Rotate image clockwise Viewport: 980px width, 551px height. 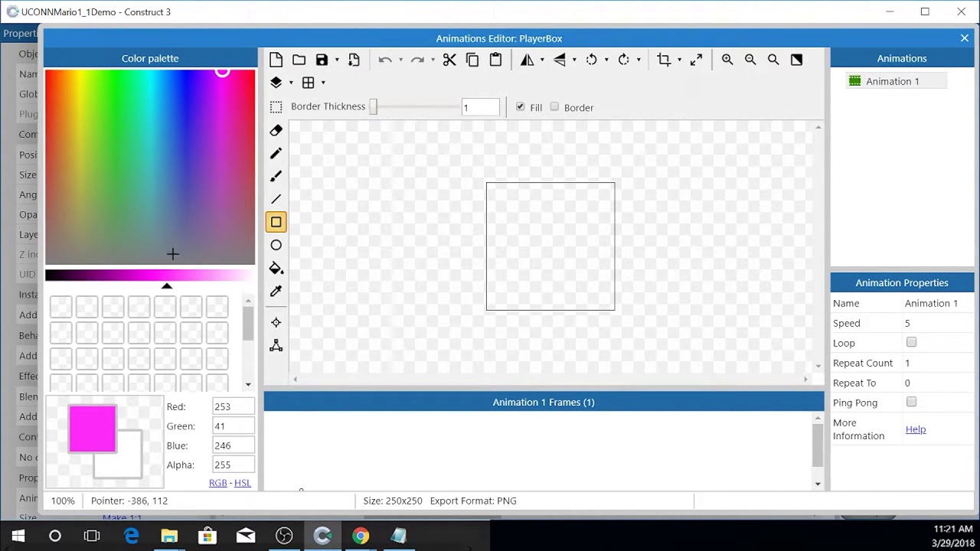pos(624,60)
